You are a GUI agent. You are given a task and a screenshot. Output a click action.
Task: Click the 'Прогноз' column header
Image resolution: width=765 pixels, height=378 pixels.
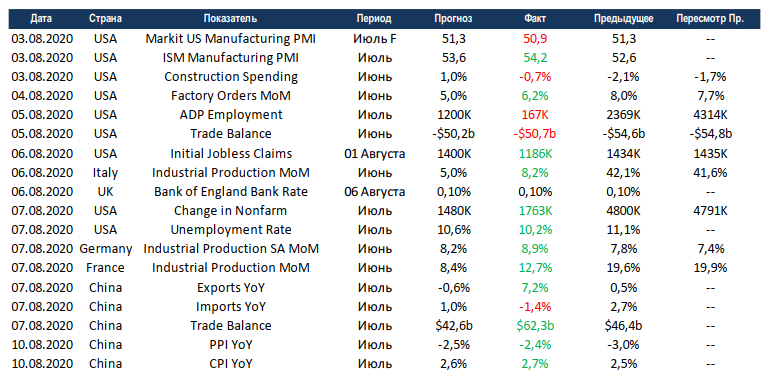[x=453, y=19]
